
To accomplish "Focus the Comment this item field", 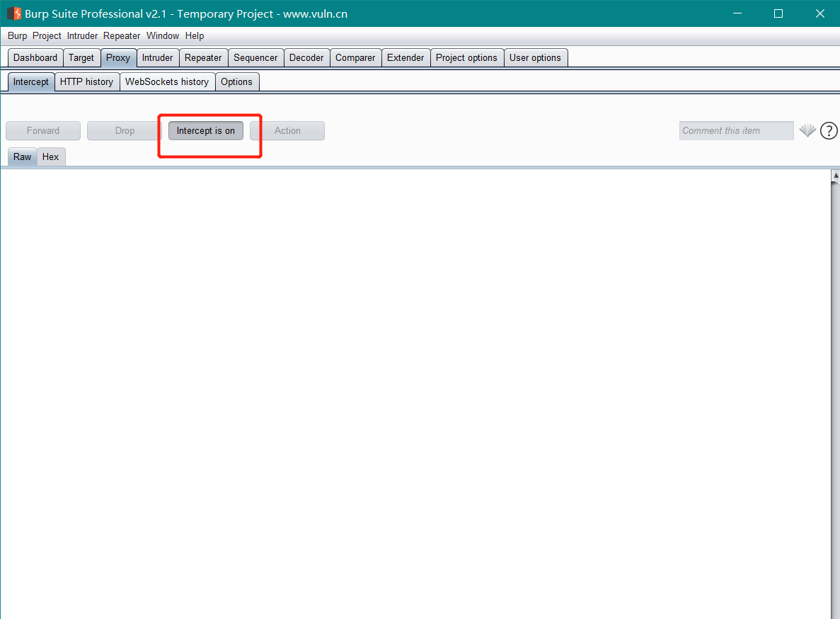I will (736, 131).
